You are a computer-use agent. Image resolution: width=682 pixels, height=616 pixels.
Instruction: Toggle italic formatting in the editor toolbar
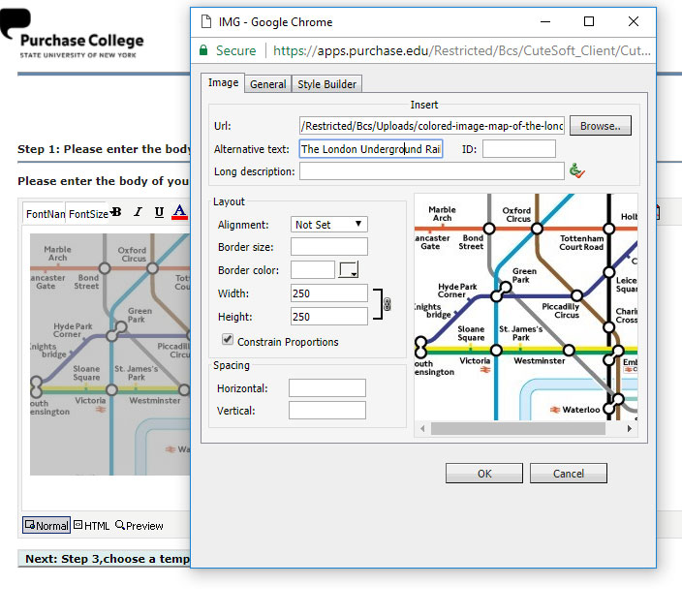point(138,212)
